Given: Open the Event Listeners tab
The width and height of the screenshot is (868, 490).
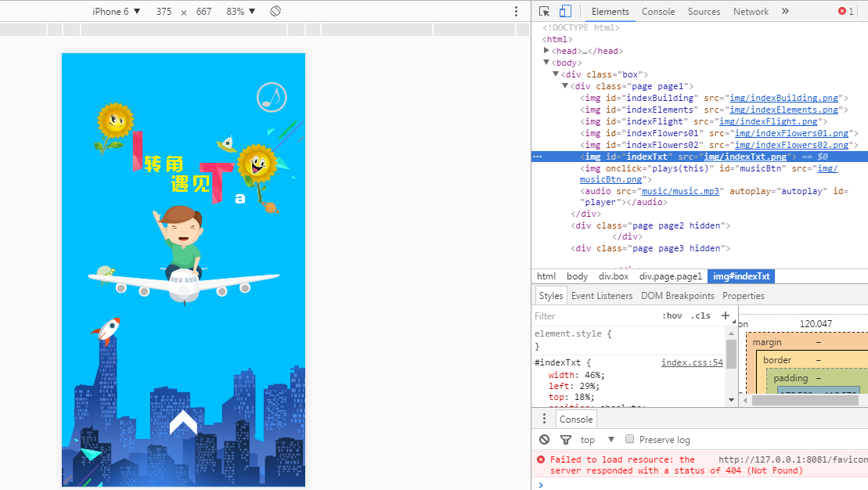Looking at the screenshot, I should (x=601, y=296).
